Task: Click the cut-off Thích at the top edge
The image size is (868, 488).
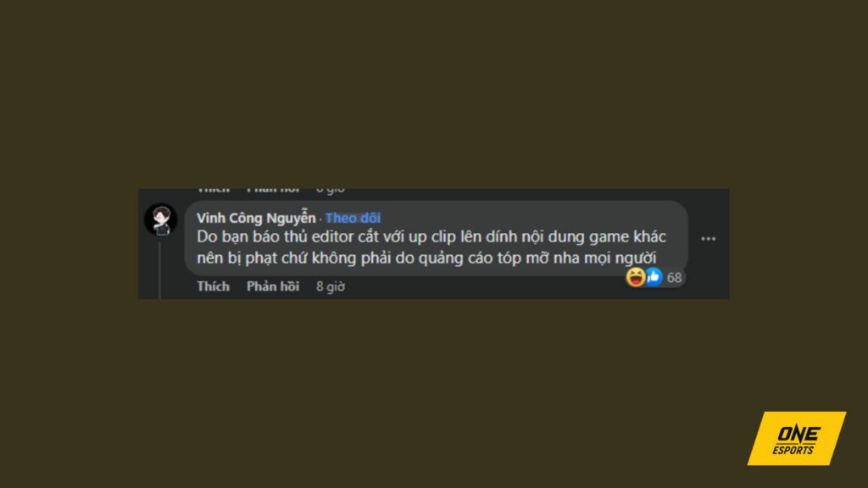Action: click(213, 191)
